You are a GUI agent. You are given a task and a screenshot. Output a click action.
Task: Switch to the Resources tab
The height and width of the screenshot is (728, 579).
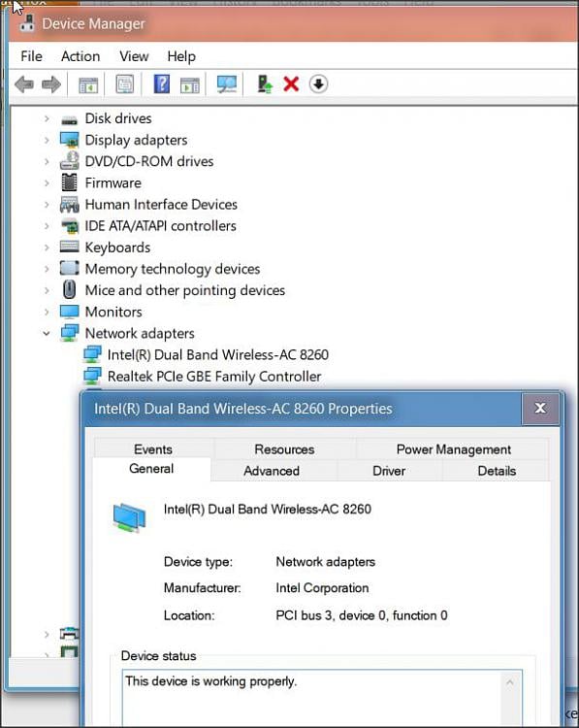[x=284, y=449]
